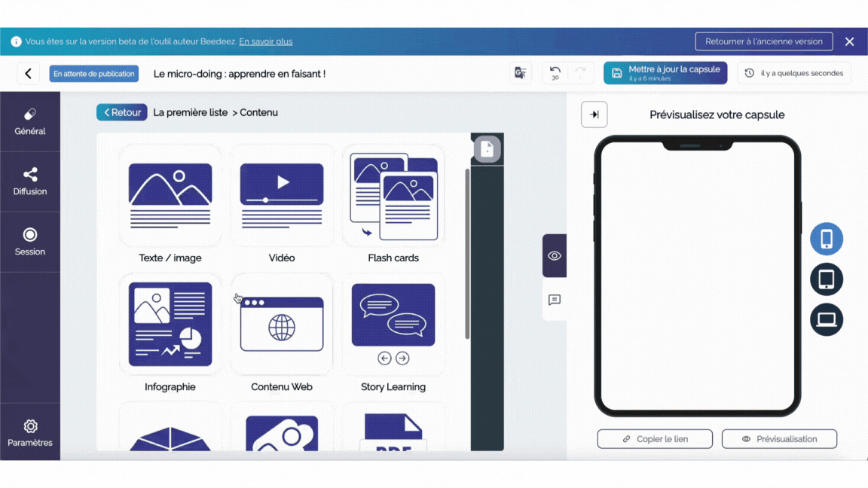Pick the Flash cards content type
This screenshot has height=488, width=868.
(x=393, y=196)
